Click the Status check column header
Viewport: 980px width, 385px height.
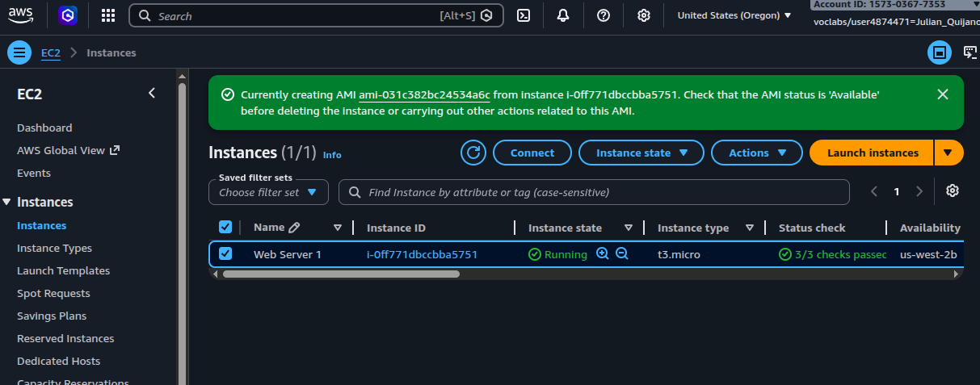pos(812,228)
